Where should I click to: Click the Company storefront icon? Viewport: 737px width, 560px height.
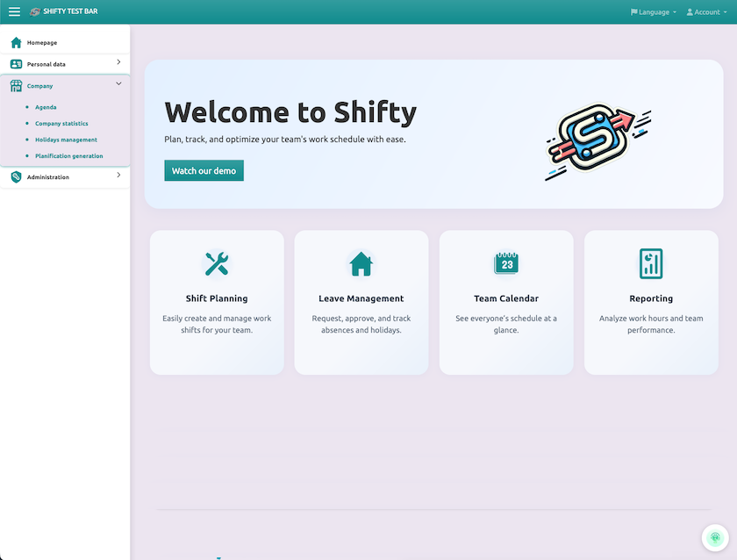point(16,86)
